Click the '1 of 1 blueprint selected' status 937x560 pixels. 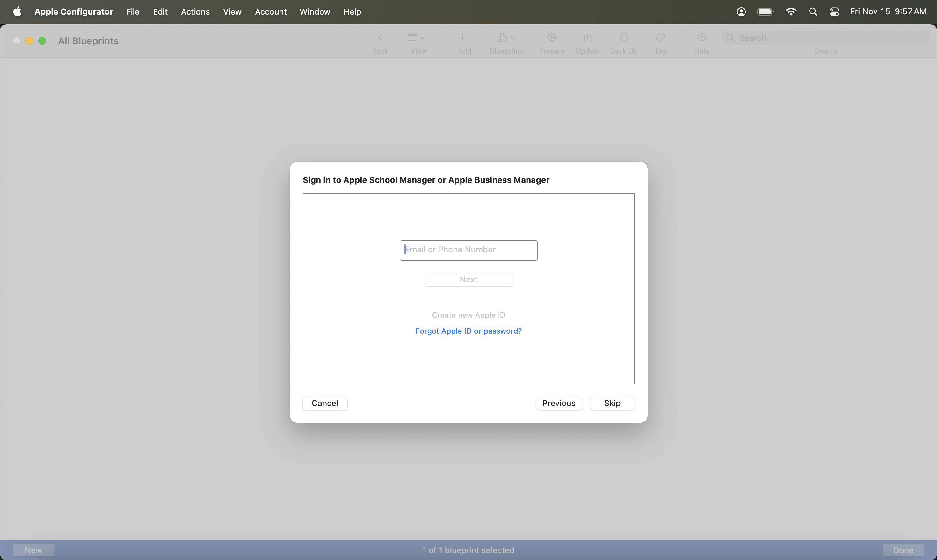point(468,550)
